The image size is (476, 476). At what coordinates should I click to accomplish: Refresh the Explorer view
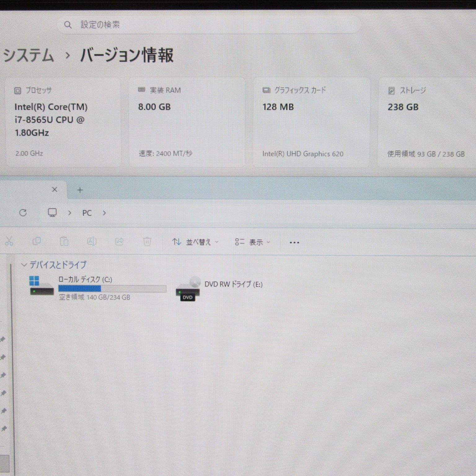(x=23, y=213)
